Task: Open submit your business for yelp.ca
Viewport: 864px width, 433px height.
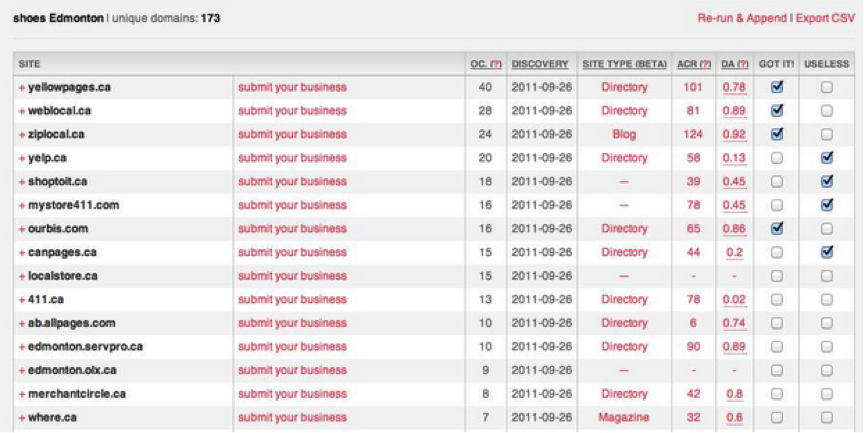Action: click(292, 158)
